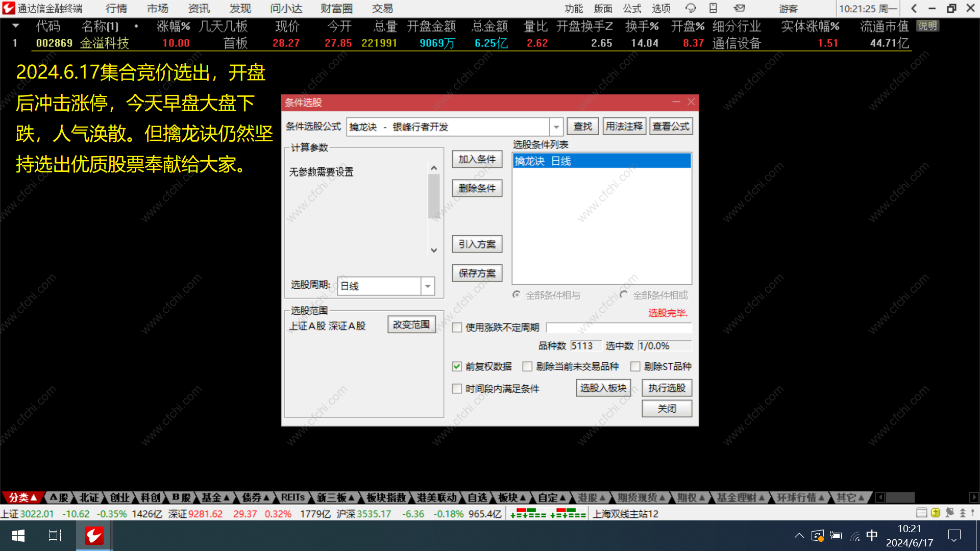Click the 执行选股 button
This screenshot has height=551, width=980.
[x=667, y=388]
